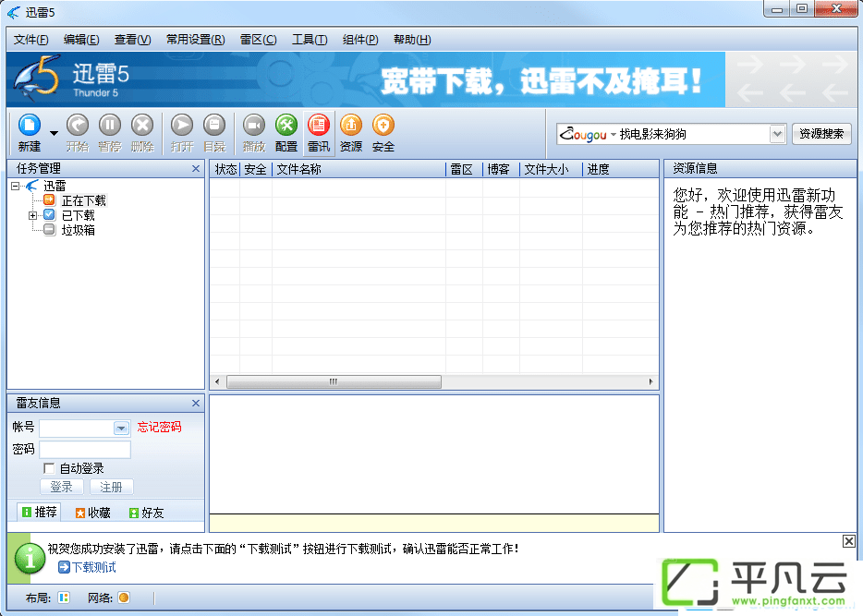Switch to the 好友 tab
Screen dimensions: 863x616
(146, 513)
